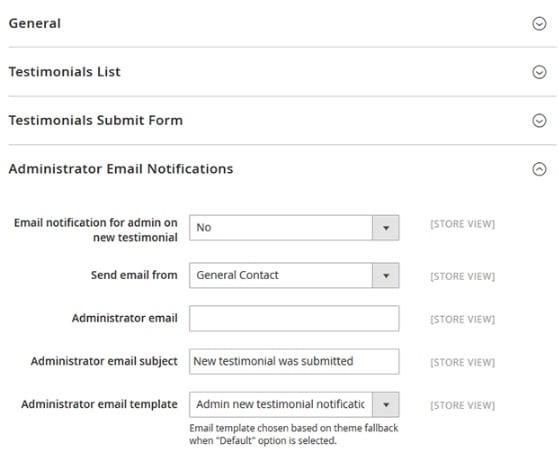Click the General section heading

[35, 24]
